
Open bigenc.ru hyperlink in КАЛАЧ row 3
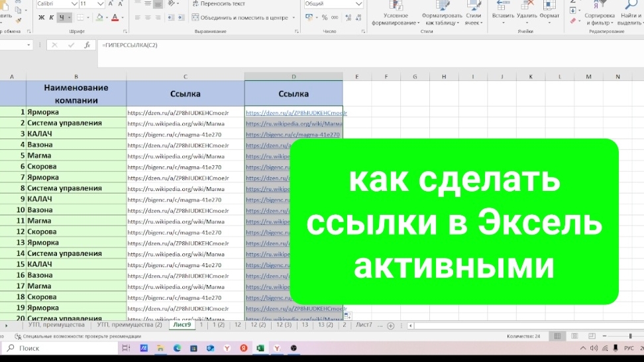pyautogui.click(x=292, y=135)
